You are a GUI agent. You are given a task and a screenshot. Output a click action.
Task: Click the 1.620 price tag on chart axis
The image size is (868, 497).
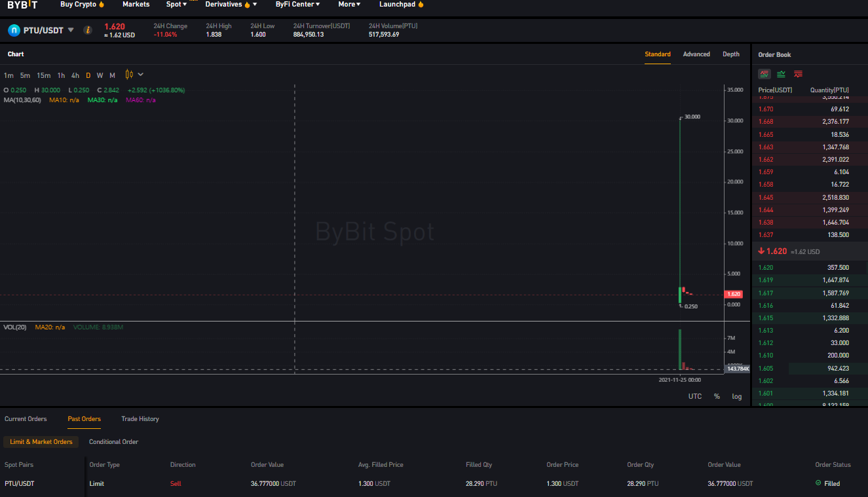coord(734,294)
